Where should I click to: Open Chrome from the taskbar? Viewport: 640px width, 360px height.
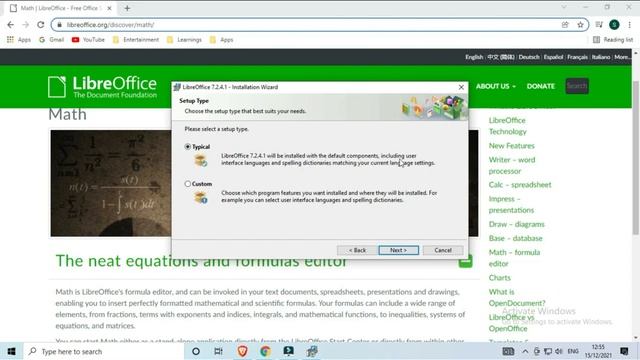click(265, 351)
